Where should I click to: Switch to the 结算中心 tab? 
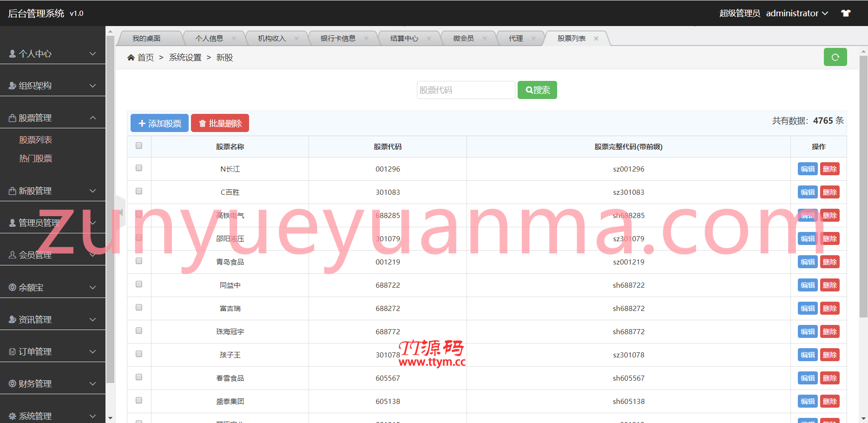click(x=404, y=39)
